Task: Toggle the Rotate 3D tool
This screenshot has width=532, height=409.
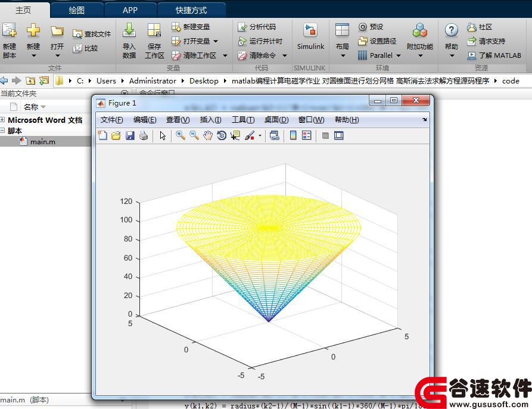Action: pyautogui.click(x=222, y=136)
